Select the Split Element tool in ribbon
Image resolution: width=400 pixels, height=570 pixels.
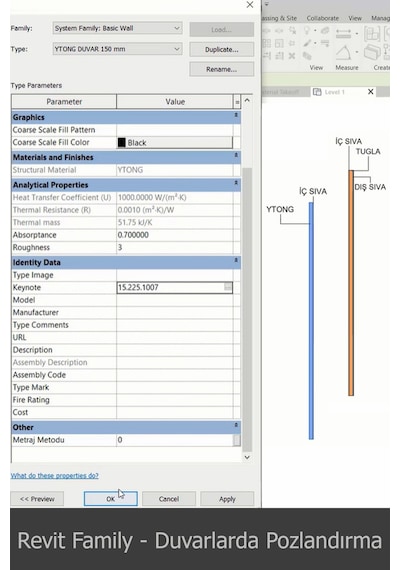[267, 31]
